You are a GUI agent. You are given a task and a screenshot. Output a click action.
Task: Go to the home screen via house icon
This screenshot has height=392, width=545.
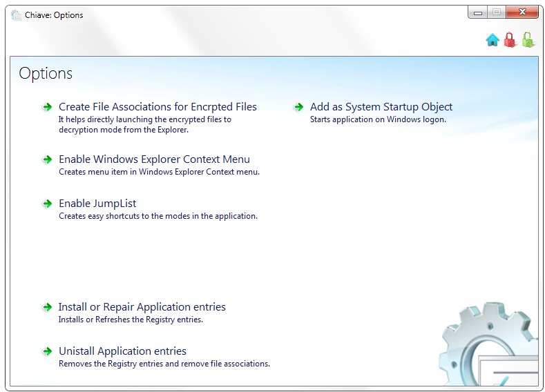(493, 40)
